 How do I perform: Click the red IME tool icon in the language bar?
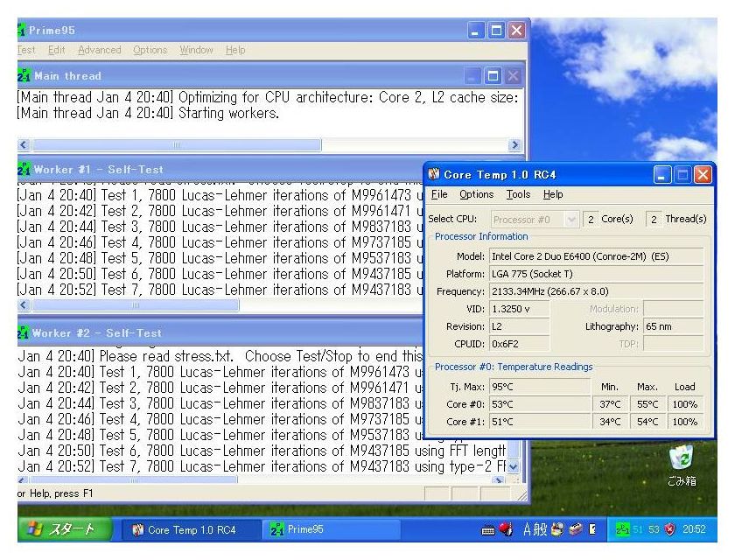pyautogui.click(x=507, y=529)
